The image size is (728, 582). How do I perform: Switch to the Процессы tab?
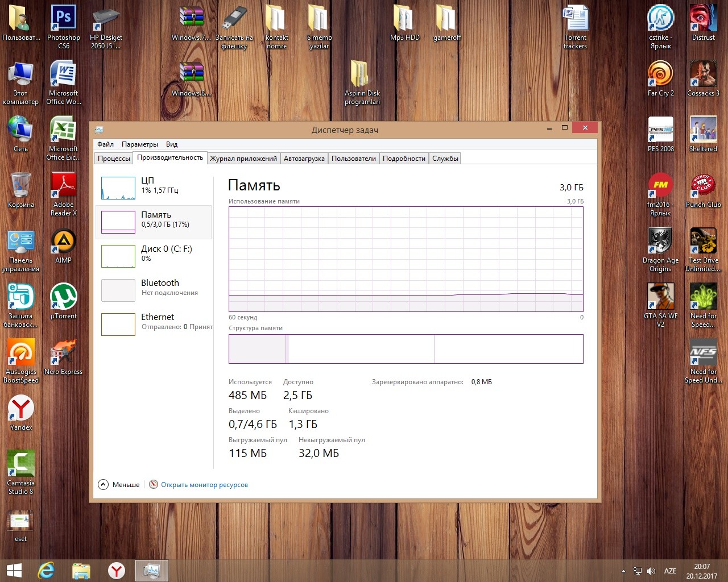pos(114,159)
